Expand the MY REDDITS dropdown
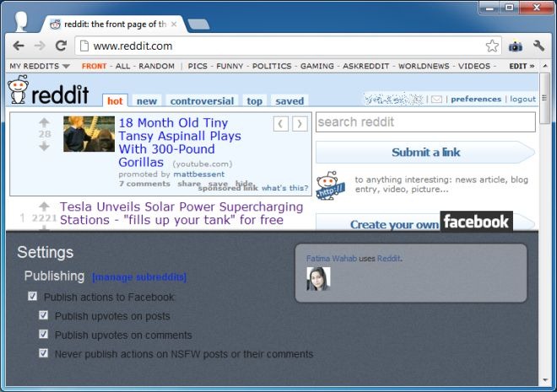This screenshot has width=557, height=392. tap(40, 66)
